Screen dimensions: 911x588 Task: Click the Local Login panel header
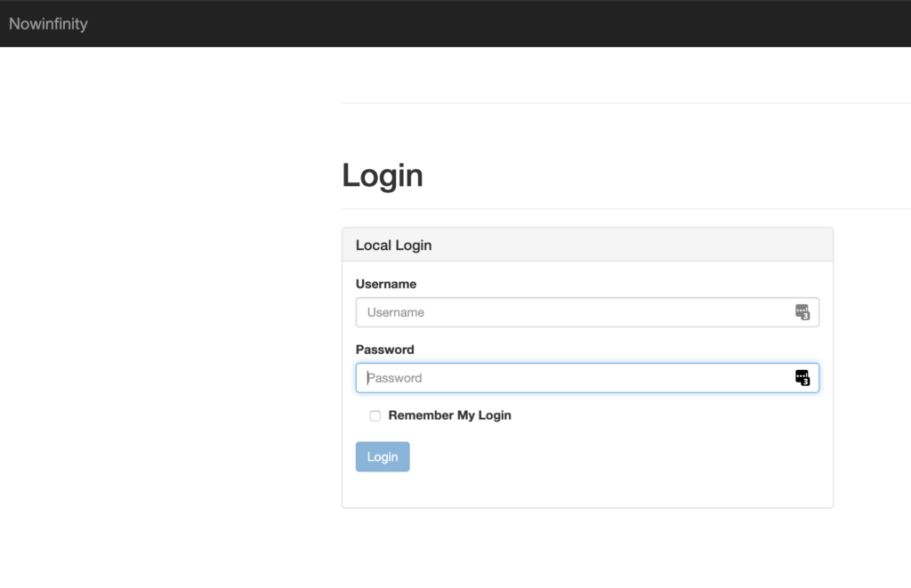click(587, 245)
